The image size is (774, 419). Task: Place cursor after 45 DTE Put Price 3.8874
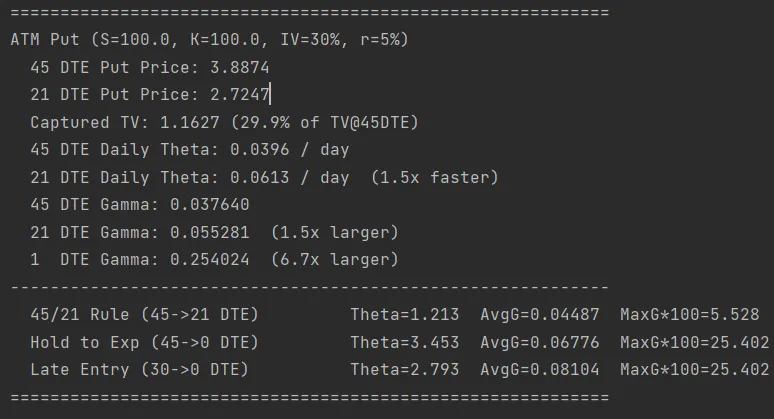click(270, 67)
